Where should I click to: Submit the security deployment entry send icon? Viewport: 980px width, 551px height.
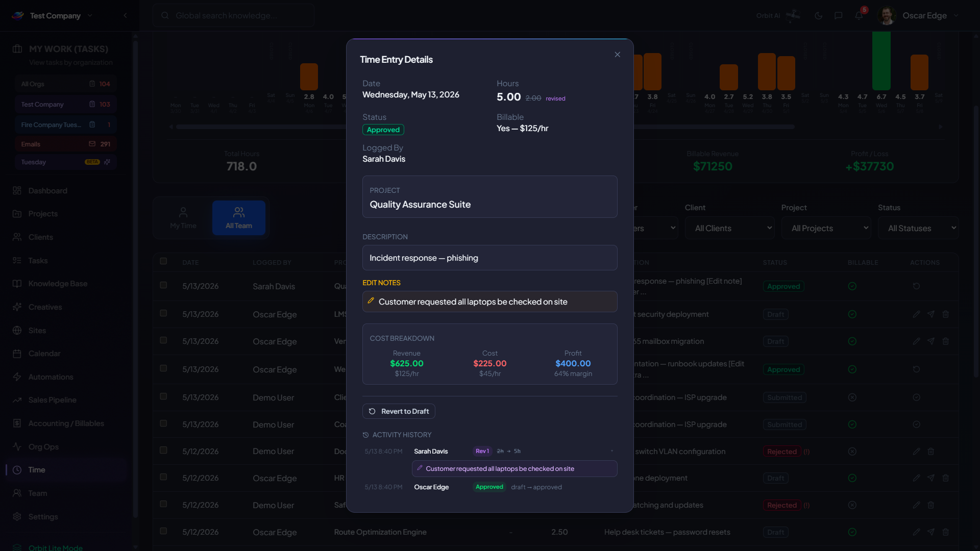(x=931, y=314)
